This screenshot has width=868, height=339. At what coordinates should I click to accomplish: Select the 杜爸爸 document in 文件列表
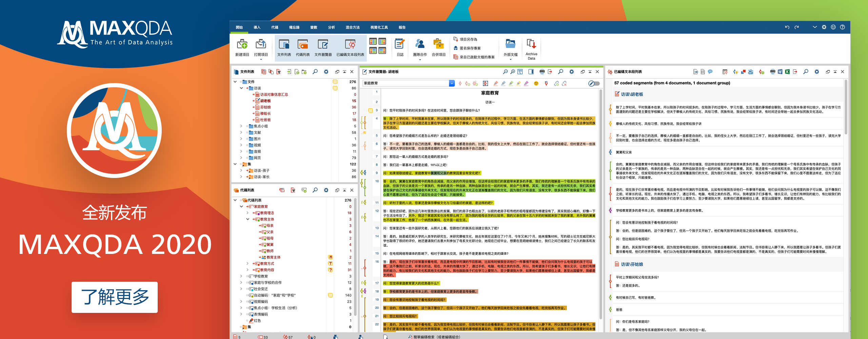coord(265,120)
